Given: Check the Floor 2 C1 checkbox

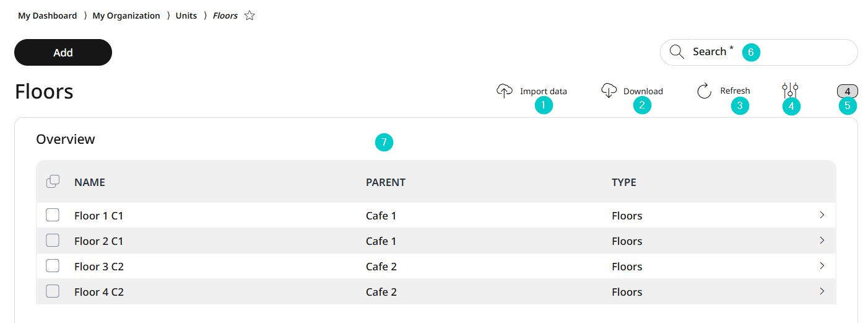Looking at the screenshot, I should [53, 241].
